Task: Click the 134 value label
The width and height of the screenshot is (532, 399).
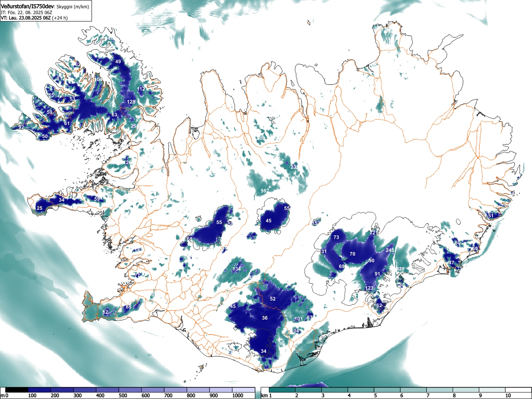Action: coord(236,269)
